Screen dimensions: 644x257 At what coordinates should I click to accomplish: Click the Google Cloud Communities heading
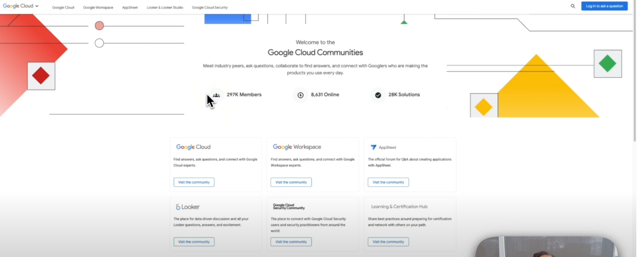pos(315,52)
